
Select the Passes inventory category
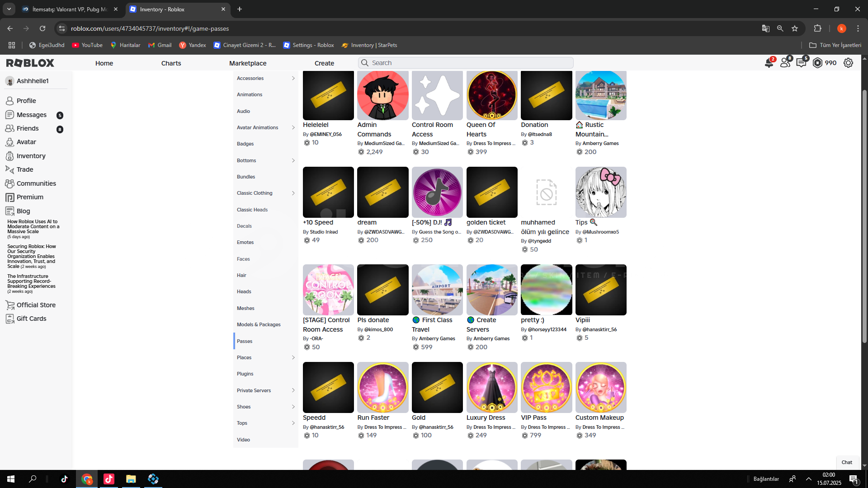tap(266, 341)
